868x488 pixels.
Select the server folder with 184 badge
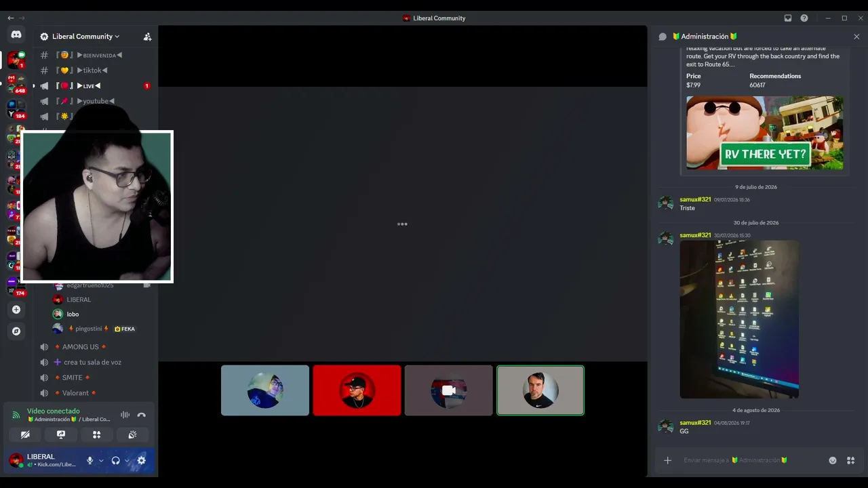point(16,109)
